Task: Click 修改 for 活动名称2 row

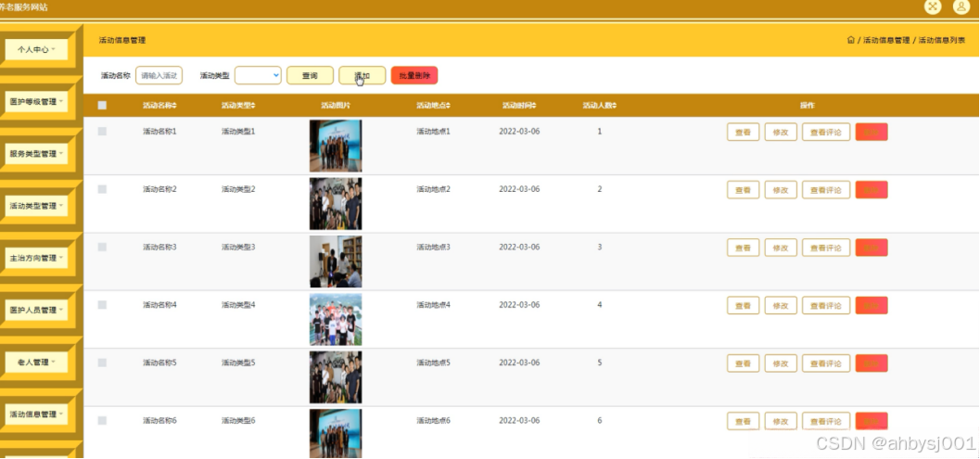Action: [781, 190]
